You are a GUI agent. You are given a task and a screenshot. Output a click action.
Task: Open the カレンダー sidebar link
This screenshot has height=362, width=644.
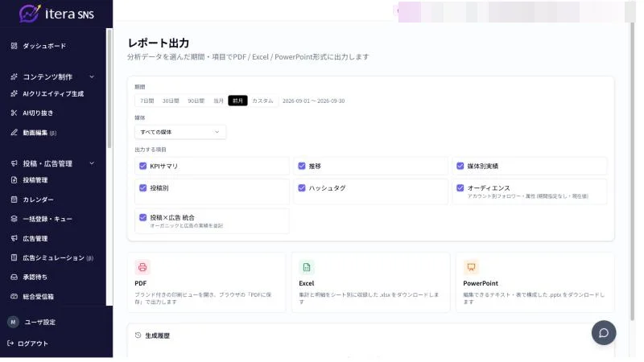tap(38, 200)
